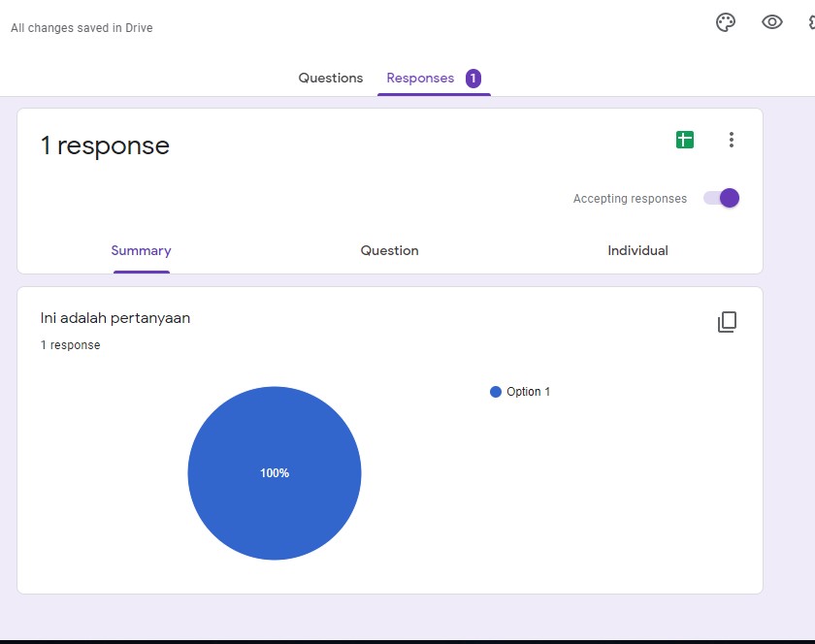Toggle off Accepting responses switch
Screen dimensions: 815x644
[721, 198]
